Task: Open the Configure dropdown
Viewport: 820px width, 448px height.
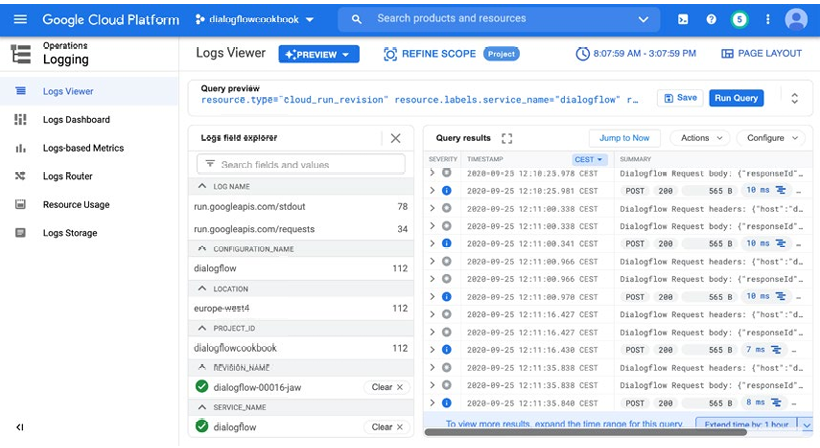Action: pos(772,138)
